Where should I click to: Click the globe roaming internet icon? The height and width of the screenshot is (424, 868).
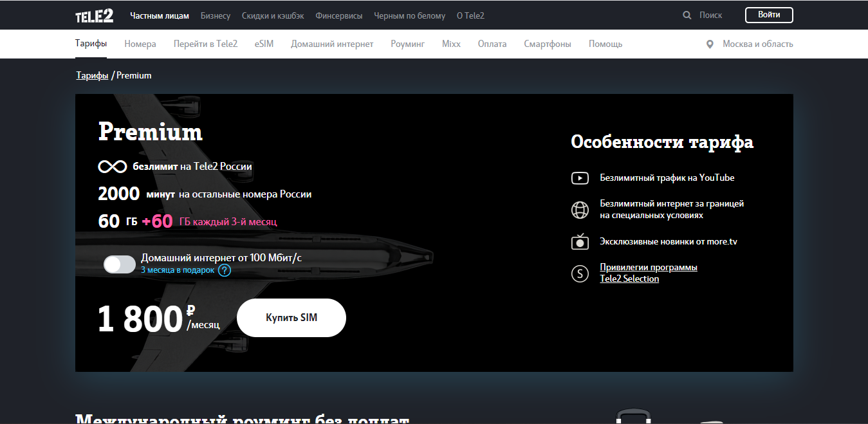(x=580, y=210)
